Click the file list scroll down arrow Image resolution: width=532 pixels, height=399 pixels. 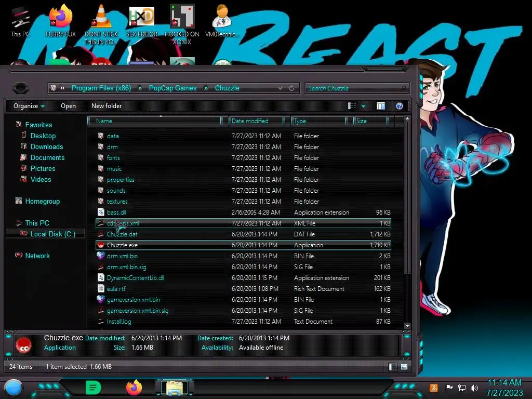[407, 326]
